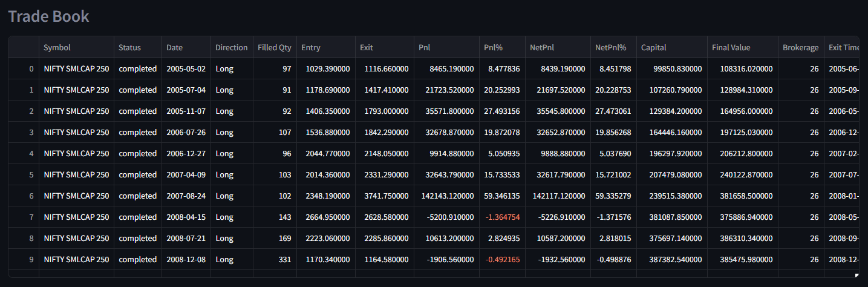The height and width of the screenshot is (287, 868).
Task: Click Entry cell 1029.390000
Action: (x=326, y=69)
